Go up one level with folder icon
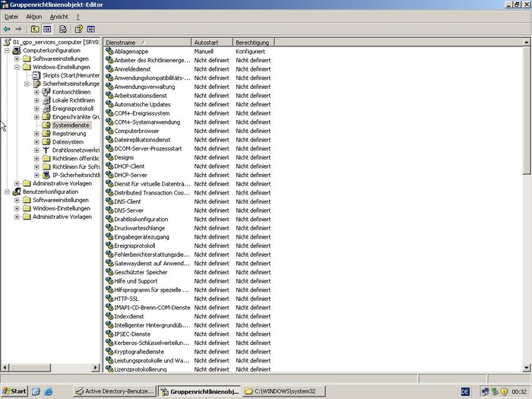Image resolution: width=532 pixels, height=399 pixels. [x=35, y=29]
